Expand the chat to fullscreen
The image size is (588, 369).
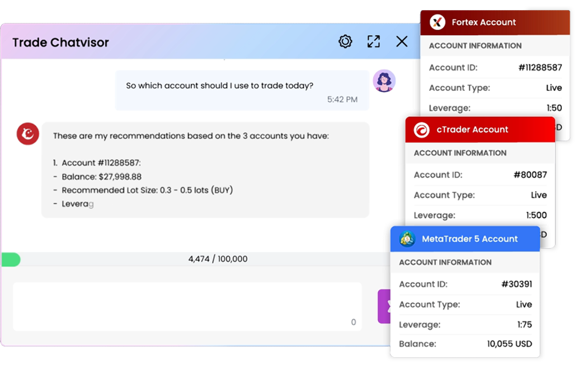click(x=373, y=41)
